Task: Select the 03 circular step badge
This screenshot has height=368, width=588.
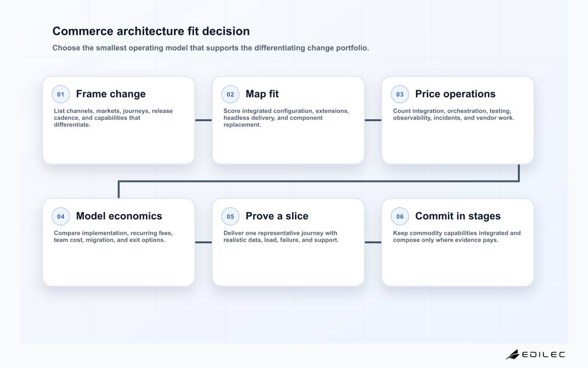Action: 400,94
